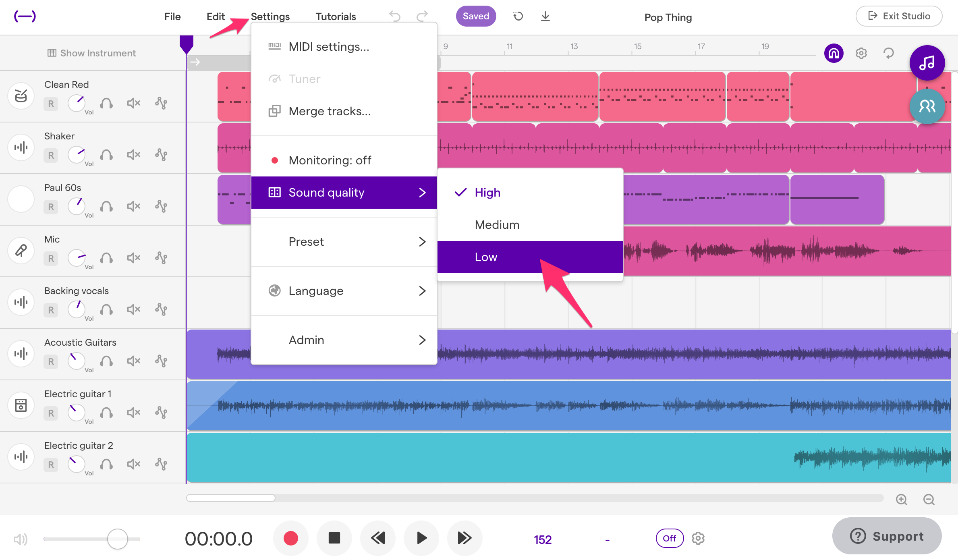Open MIDI settings... menu item

click(344, 47)
